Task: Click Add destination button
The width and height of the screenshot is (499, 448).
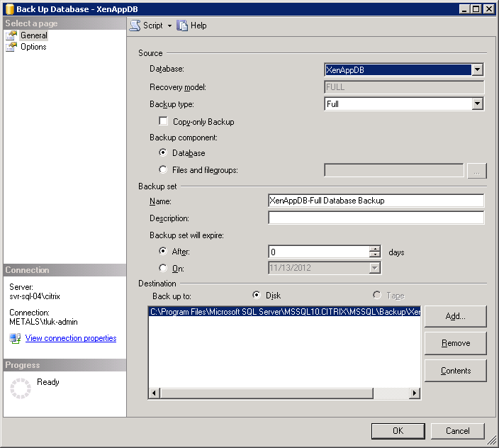Action: pyautogui.click(x=455, y=316)
